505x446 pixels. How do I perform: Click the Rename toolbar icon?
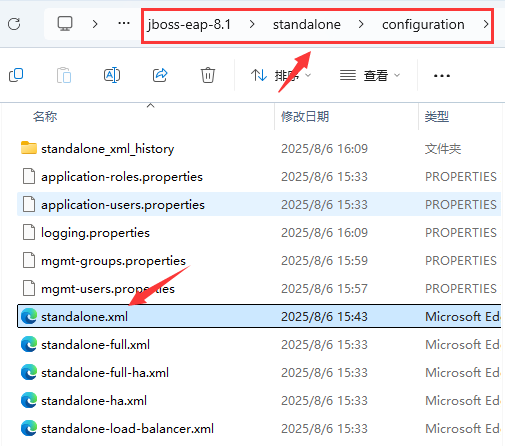112,75
